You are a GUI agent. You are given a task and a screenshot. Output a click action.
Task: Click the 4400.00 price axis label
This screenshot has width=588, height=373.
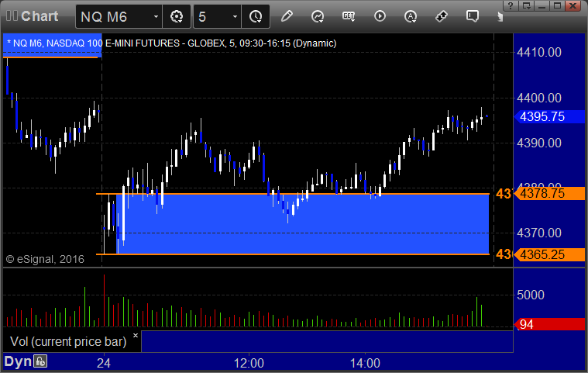[x=539, y=98]
